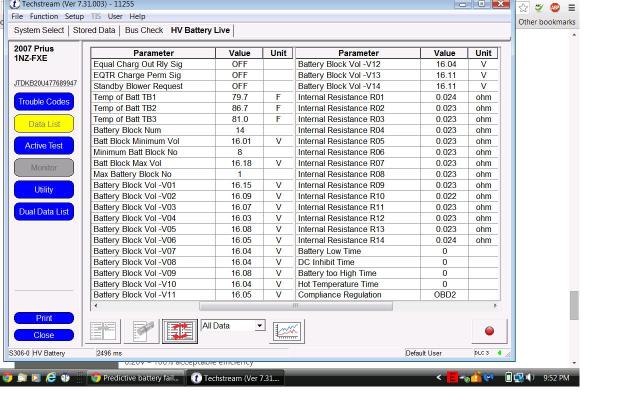Select the highlighted red data list icon
640x400 pixels.
[180, 331]
